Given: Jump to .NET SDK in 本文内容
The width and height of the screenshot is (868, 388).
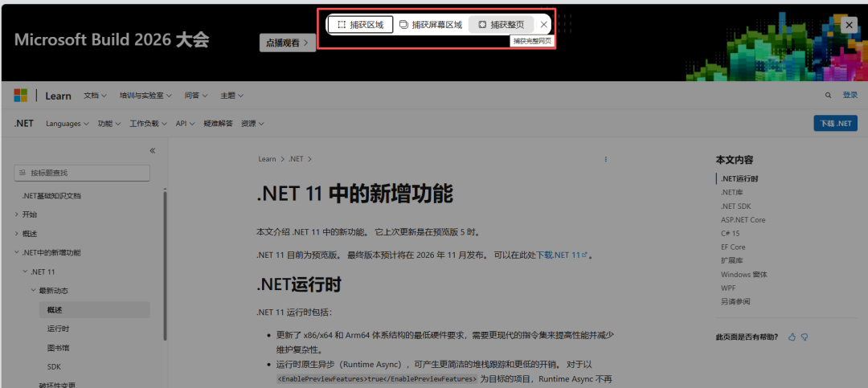Looking at the screenshot, I should 735,206.
